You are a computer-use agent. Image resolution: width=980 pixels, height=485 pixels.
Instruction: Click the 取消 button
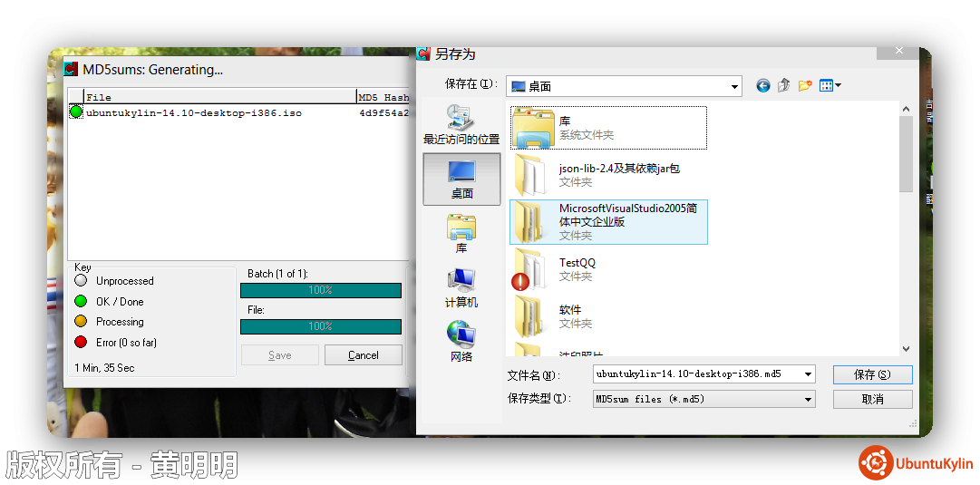point(872,399)
